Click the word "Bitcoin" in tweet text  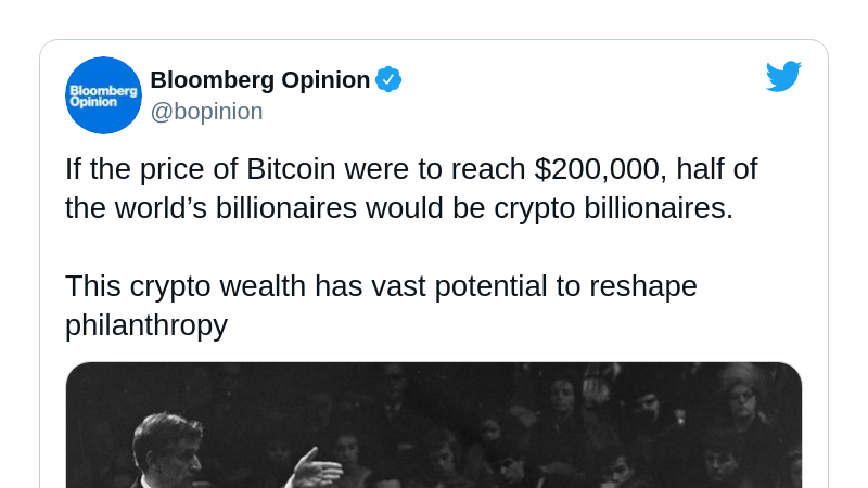point(291,169)
